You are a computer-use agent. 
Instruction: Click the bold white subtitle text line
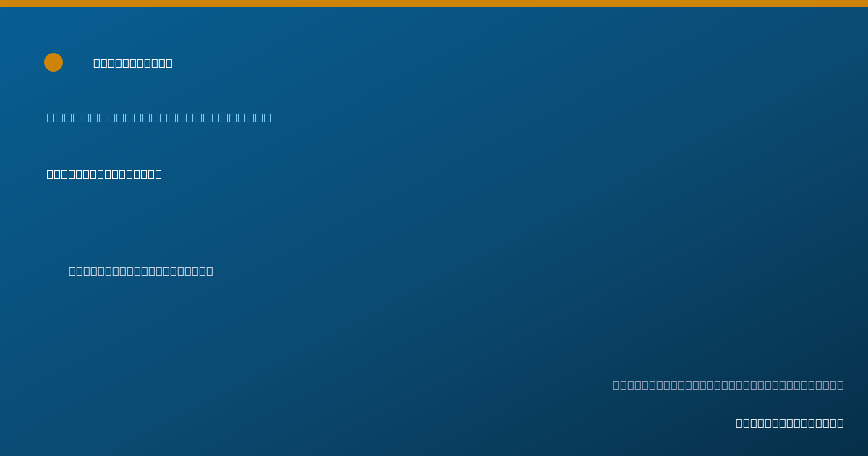(104, 174)
